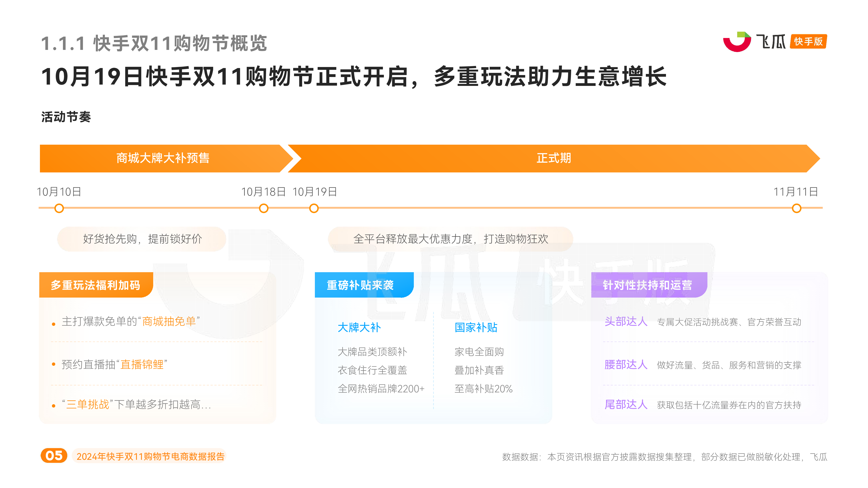Open the 针对性扶持和运营 tab header
This screenshot has width=868, height=488.
tap(649, 285)
